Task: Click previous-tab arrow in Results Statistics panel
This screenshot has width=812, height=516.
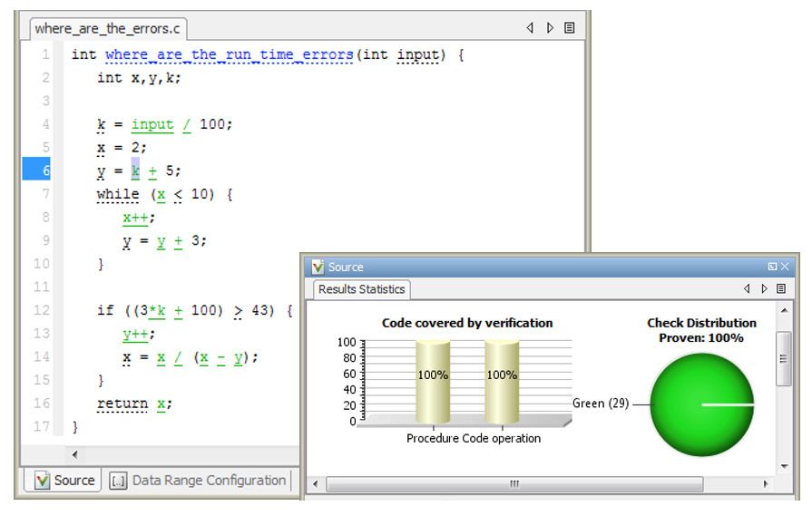Action: [x=747, y=289]
